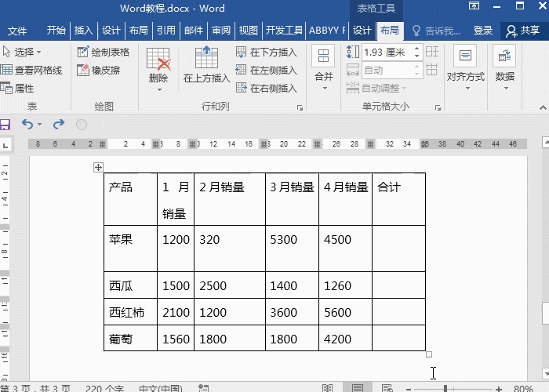Image resolution: width=549 pixels, height=392 pixels.
Task: Click the Distribute Columns icon
Action: coord(432,70)
